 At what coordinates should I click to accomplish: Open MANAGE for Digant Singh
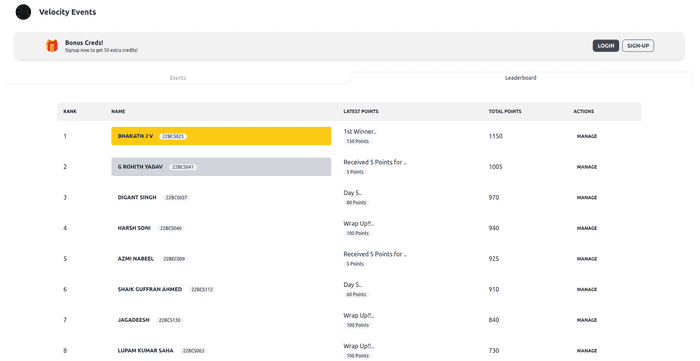[x=587, y=197]
